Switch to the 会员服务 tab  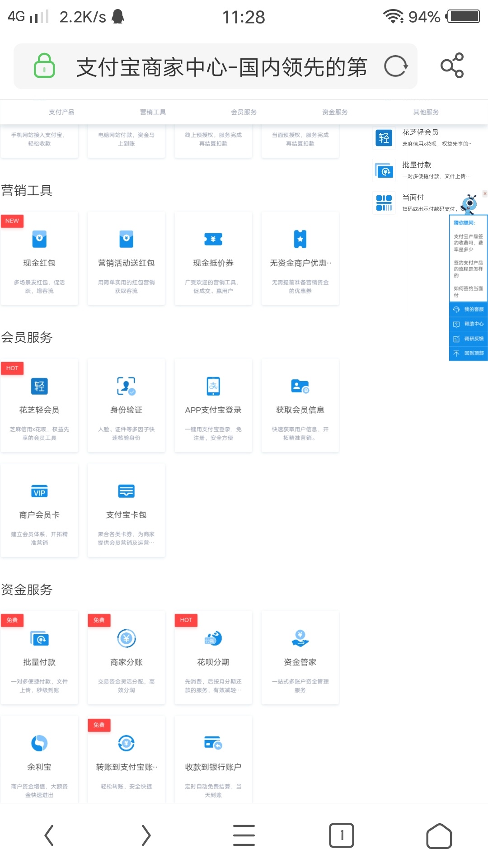[x=244, y=112]
